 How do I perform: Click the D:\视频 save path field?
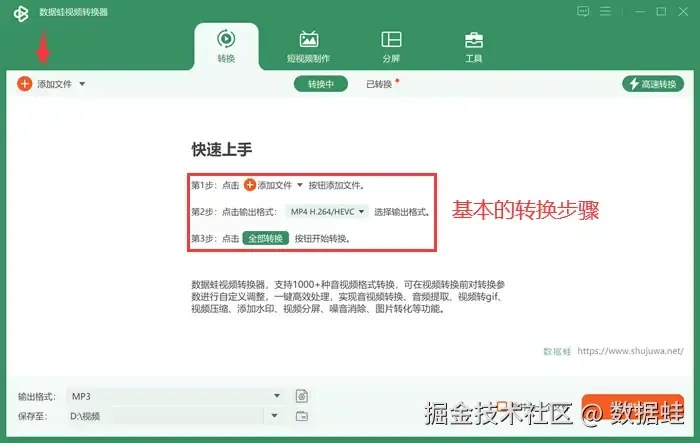(x=165, y=416)
